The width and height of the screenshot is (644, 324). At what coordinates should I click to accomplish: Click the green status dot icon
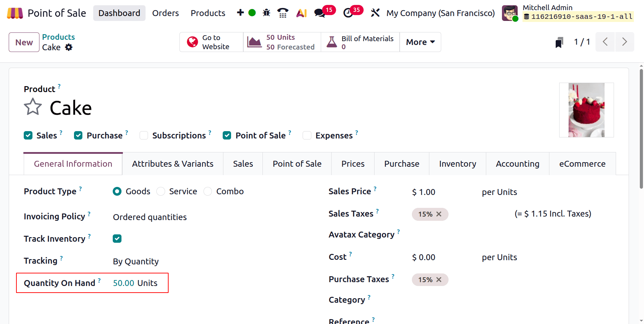252,13
